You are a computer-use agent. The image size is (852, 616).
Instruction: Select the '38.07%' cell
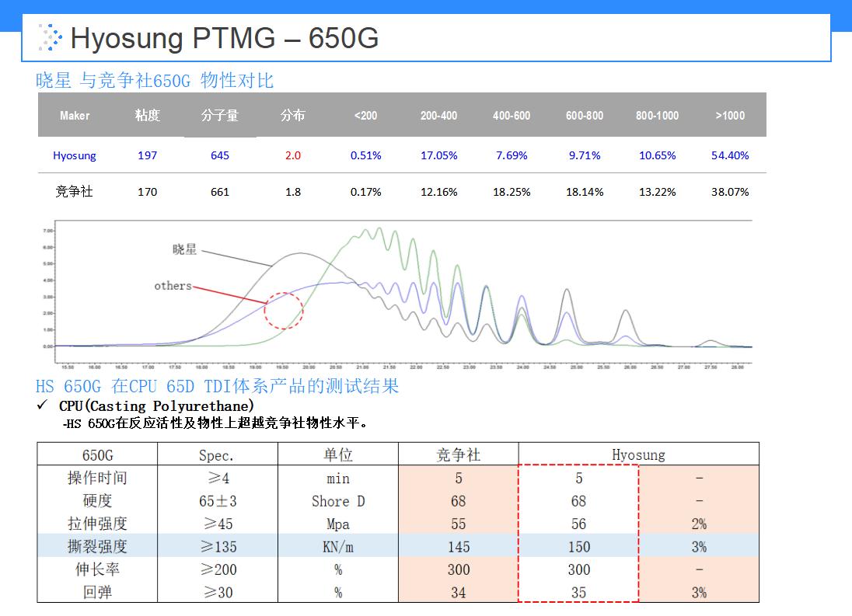tap(730, 192)
